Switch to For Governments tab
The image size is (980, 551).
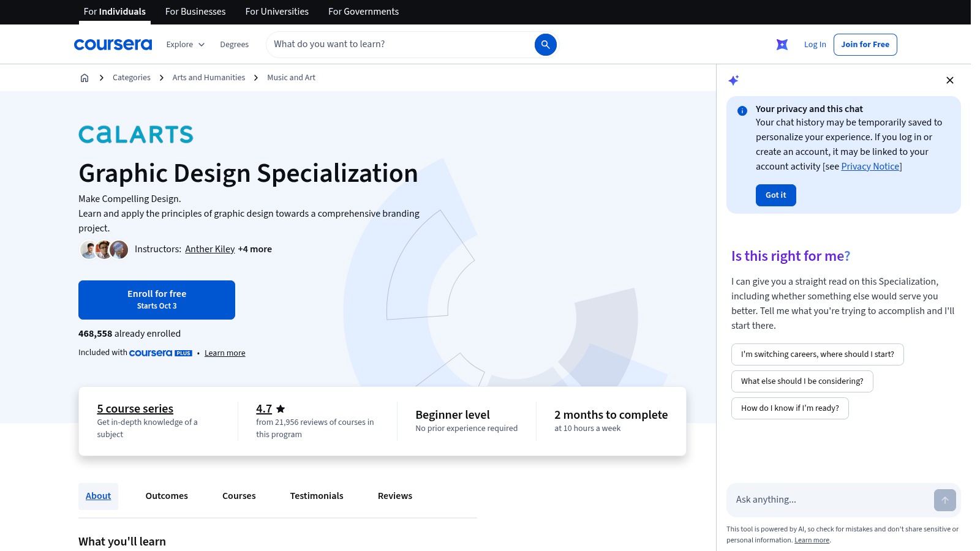coord(363,12)
